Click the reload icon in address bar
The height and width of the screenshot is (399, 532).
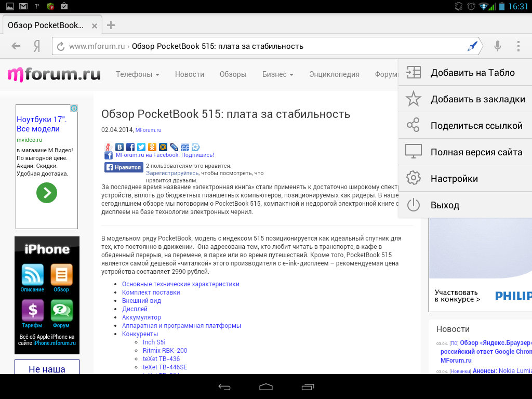click(61, 46)
